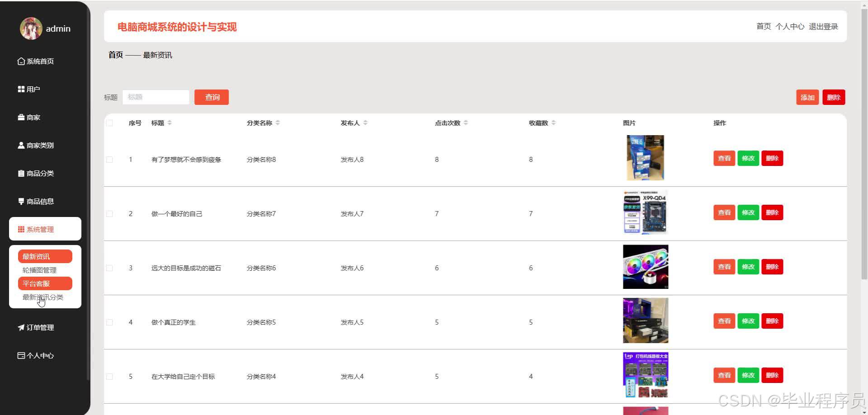Check the row 在大学给自己定个目标
Image resolution: width=868 pixels, height=415 pixels.
click(x=109, y=377)
